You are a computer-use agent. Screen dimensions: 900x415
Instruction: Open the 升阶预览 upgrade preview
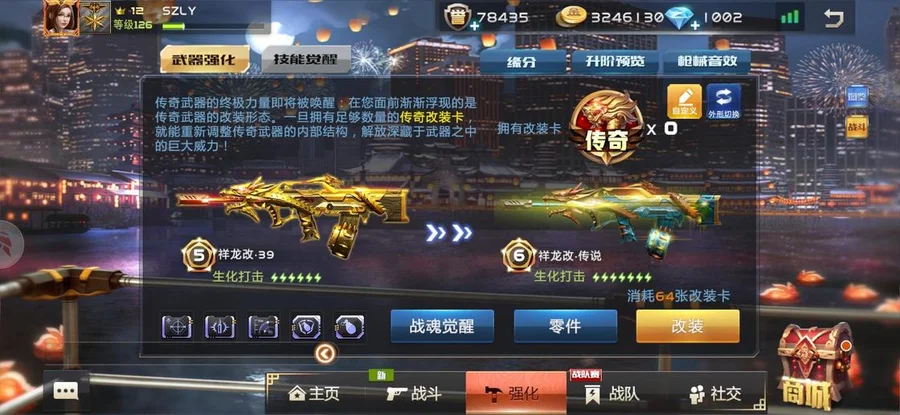click(615, 61)
